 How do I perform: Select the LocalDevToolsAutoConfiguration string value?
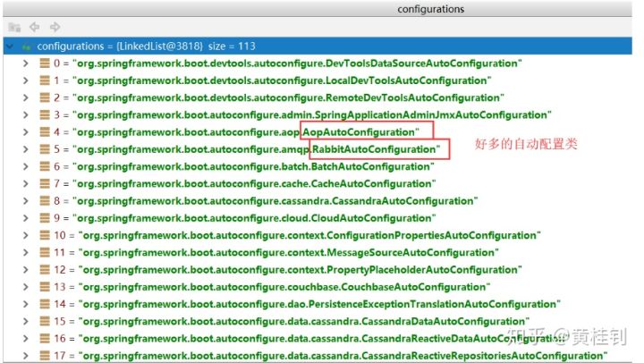click(282, 80)
